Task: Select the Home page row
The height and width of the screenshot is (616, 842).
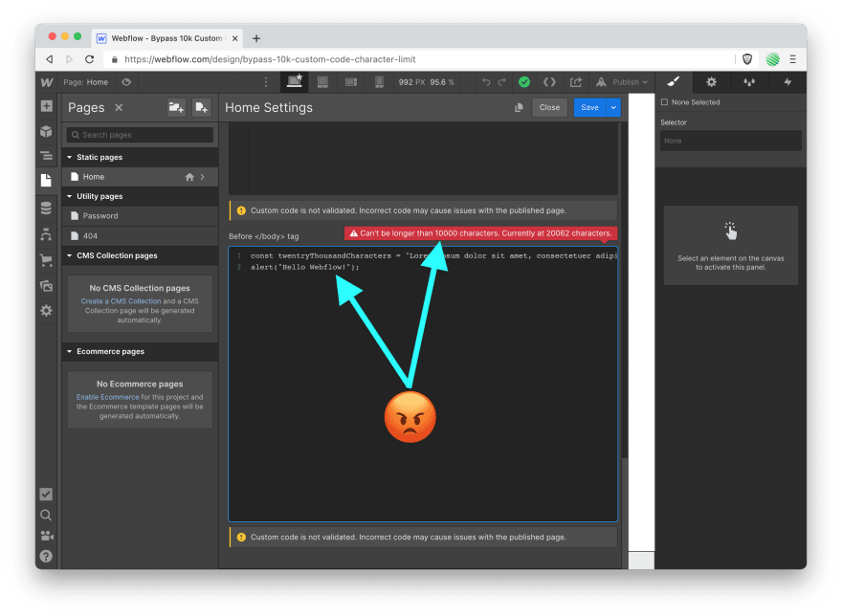Action: click(x=140, y=177)
